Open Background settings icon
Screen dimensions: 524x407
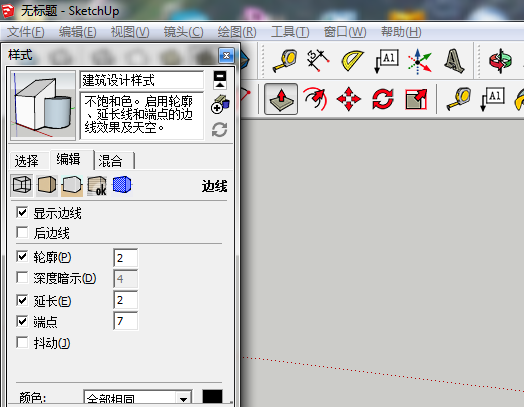click(72, 185)
